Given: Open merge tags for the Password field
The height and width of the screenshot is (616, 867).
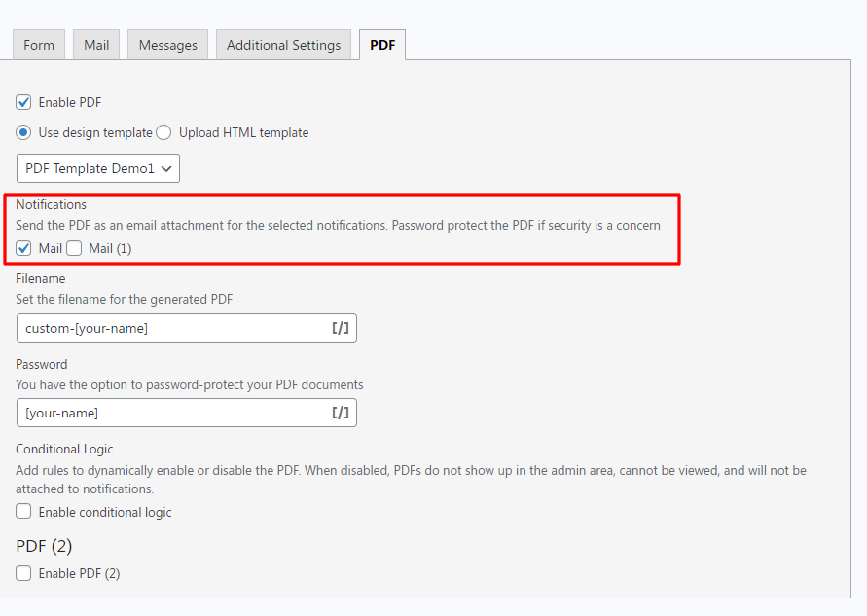Looking at the screenshot, I should [341, 413].
